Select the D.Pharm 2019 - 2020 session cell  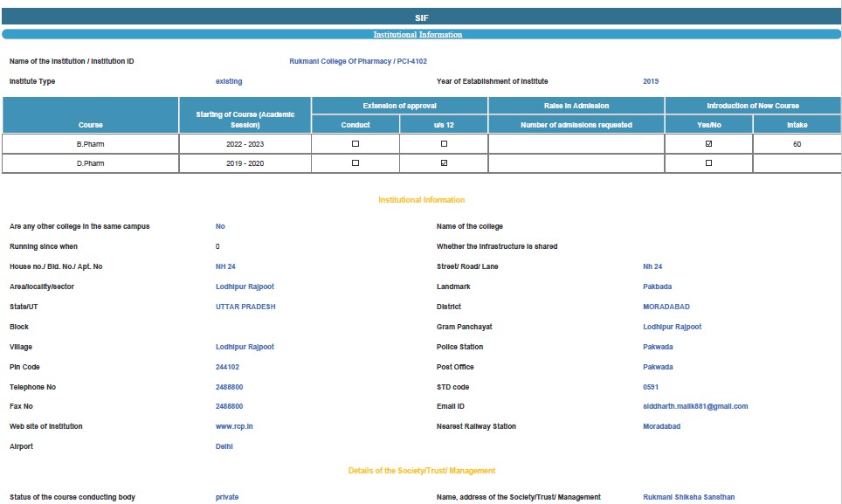245,163
